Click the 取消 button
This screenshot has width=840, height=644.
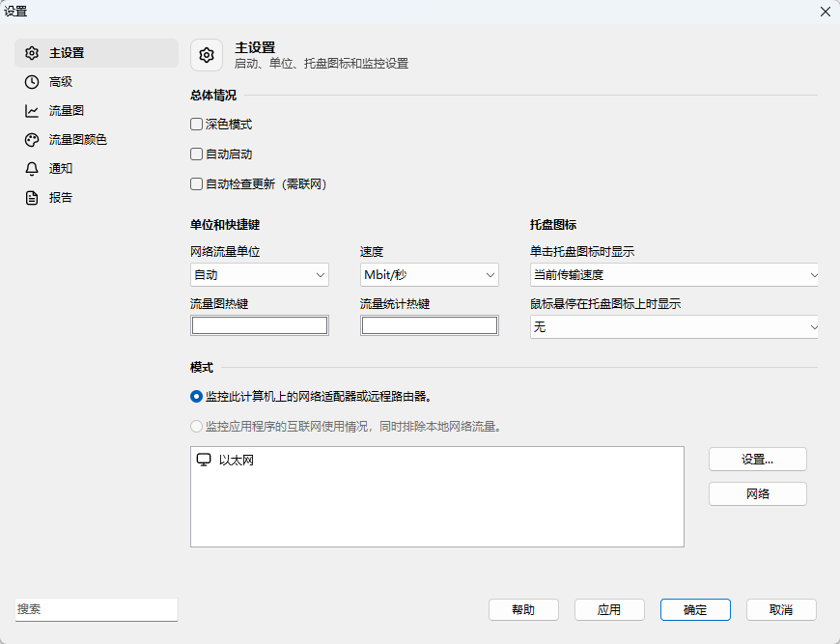coord(781,609)
